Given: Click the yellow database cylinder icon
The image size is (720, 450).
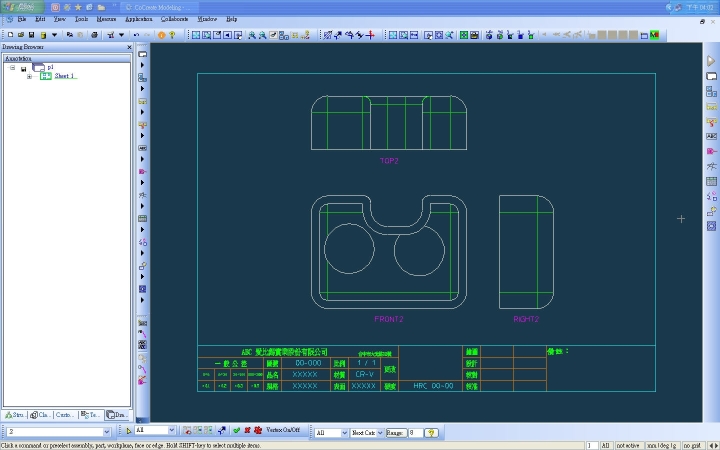Looking at the screenshot, I should (43, 35).
